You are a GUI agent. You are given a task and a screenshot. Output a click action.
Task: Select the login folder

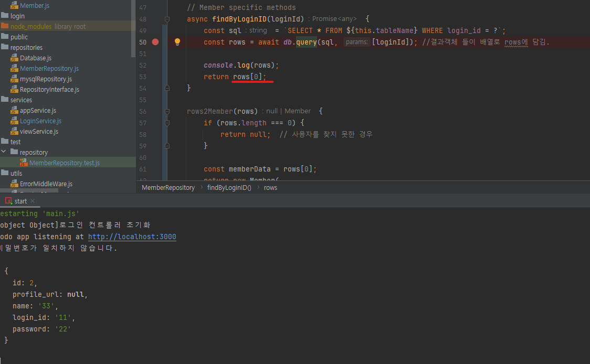pyautogui.click(x=17, y=16)
